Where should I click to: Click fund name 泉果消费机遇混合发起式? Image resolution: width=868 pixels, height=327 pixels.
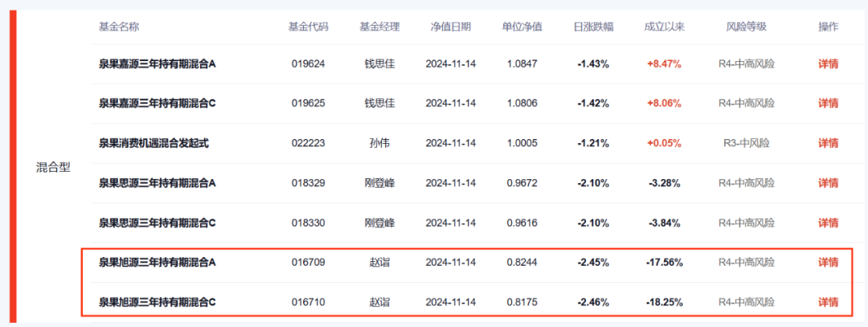154,143
